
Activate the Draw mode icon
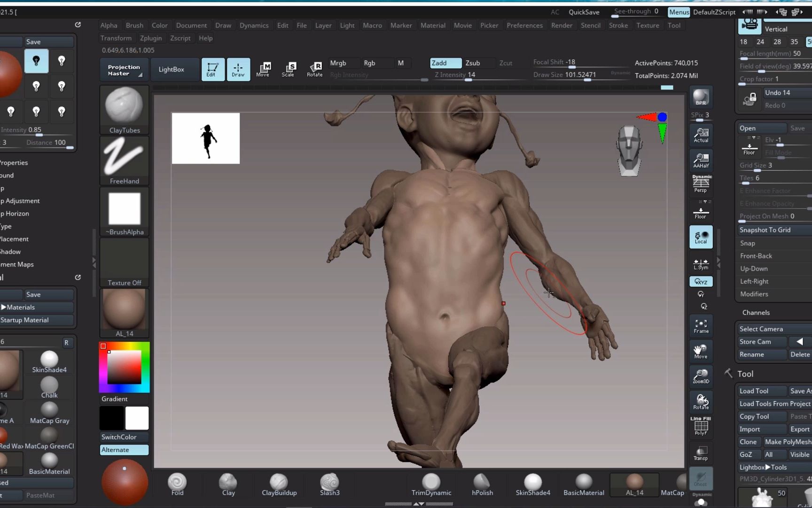click(238, 69)
